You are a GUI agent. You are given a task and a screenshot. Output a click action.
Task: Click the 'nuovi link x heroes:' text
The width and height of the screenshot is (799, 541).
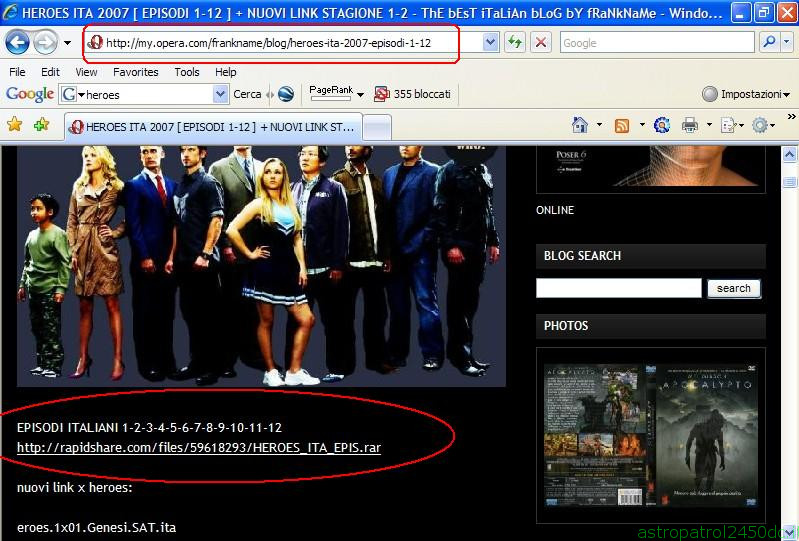[74, 488]
